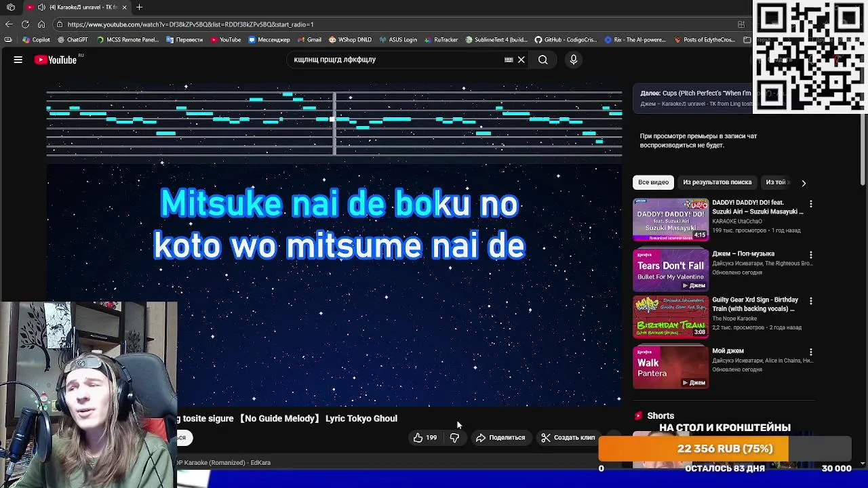Open Walk Pantera mix thumbnail
The height and width of the screenshot is (488, 868).
point(671,367)
